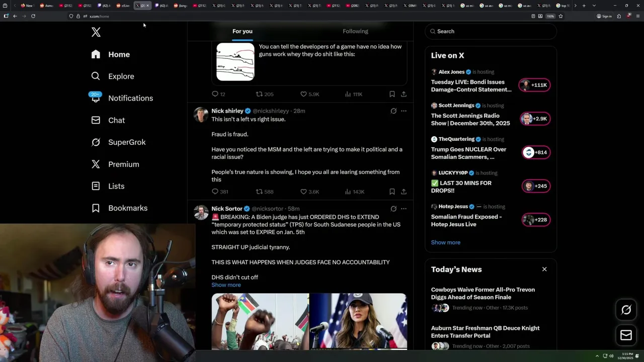
Task: Open Grok action on Nick Sortor post
Action: pyautogui.click(x=393, y=209)
